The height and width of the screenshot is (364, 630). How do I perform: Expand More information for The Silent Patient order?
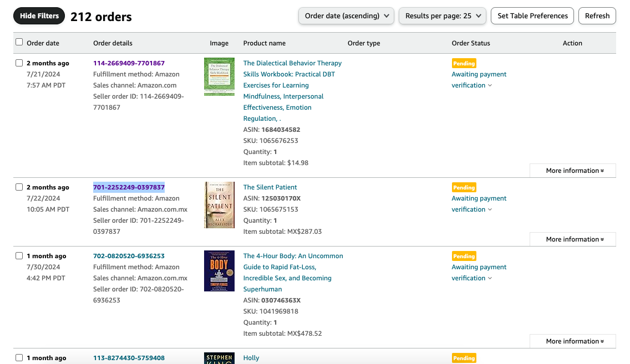point(573,239)
